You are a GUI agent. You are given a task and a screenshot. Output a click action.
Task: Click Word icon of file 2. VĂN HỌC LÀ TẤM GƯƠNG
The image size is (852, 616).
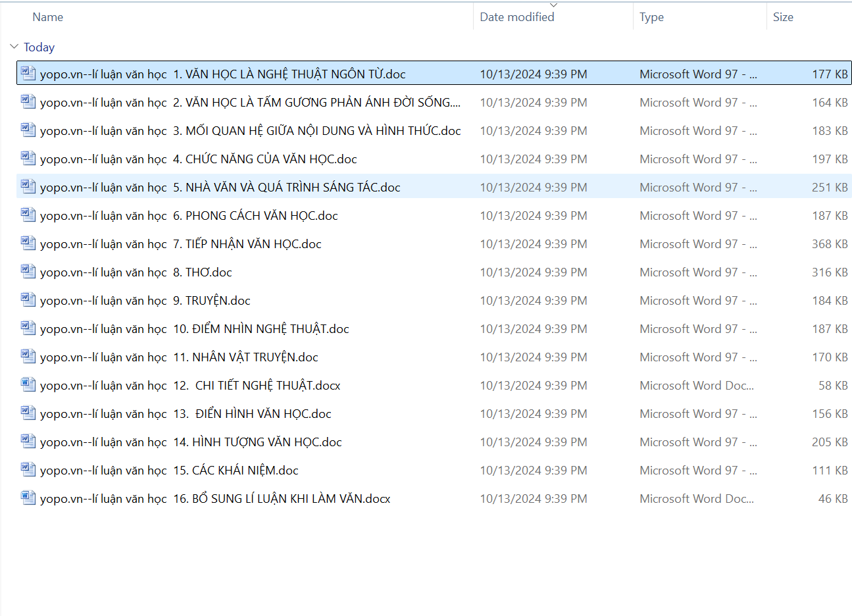click(28, 101)
